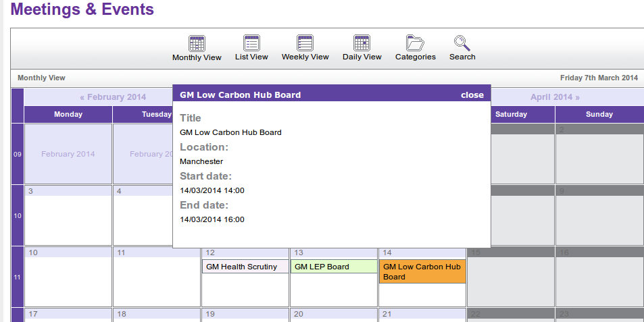The width and height of the screenshot is (644, 322).
Task: Click week number 11 in sidebar
Action: 18,277
